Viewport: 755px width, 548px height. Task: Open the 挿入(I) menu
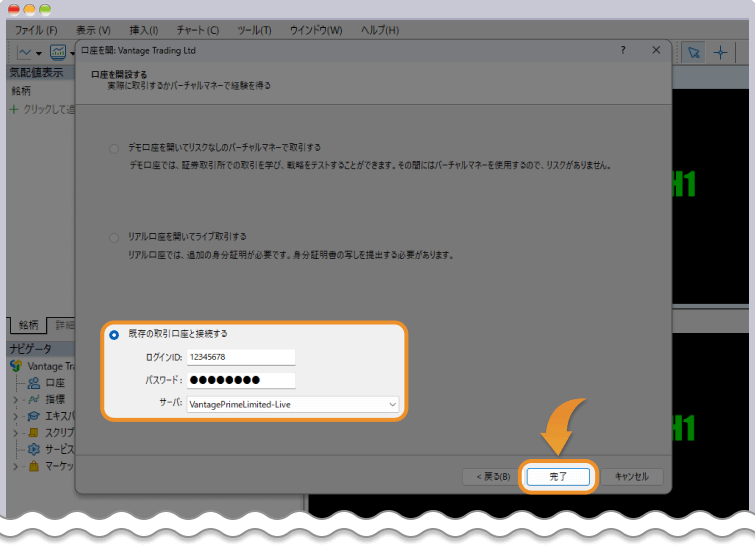pos(143,30)
